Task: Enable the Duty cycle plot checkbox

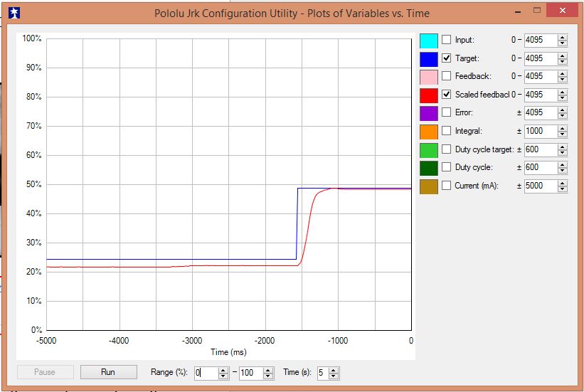Action: click(x=446, y=167)
